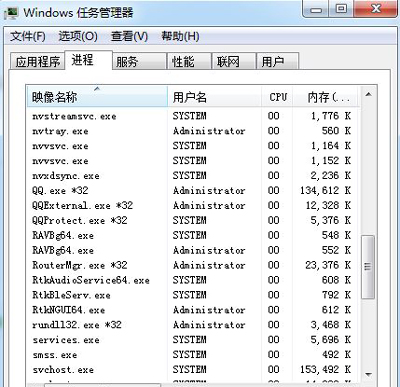400x387 pixels.
Task: Maximize the Task Manager window
Action: [341, 9]
